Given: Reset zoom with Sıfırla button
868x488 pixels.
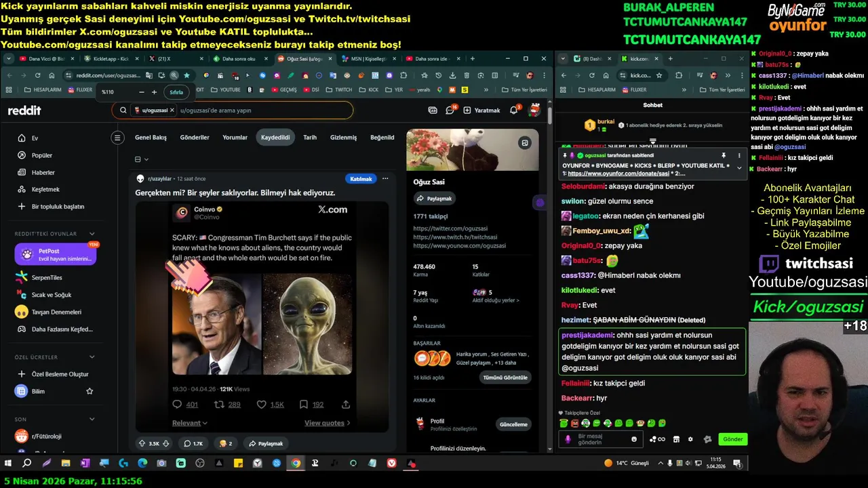Looking at the screenshot, I should (x=176, y=92).
